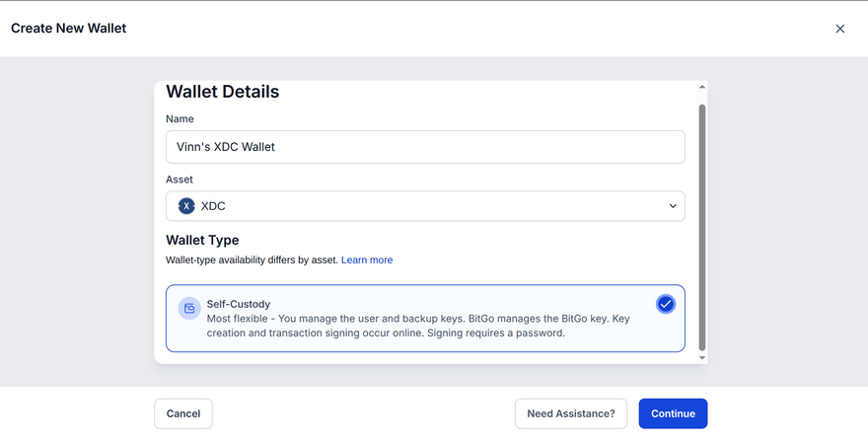Click the Wallet Type heading
868x439 pixels.
coord(202,240)
